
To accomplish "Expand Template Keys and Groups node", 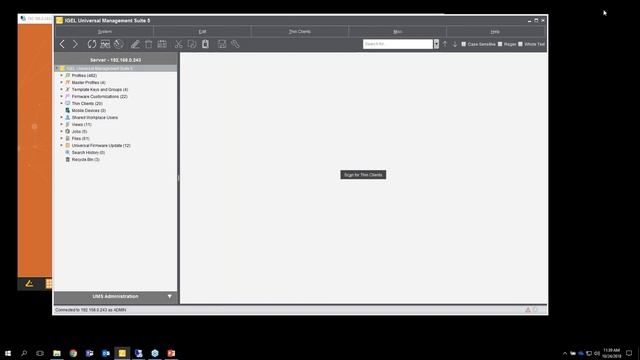I will pos(62,89).
